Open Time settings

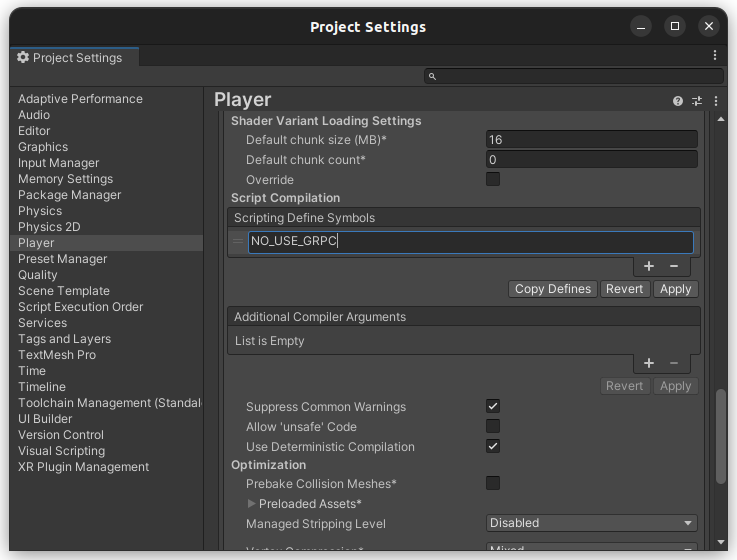pyautogui.click(x=31, y=371)
